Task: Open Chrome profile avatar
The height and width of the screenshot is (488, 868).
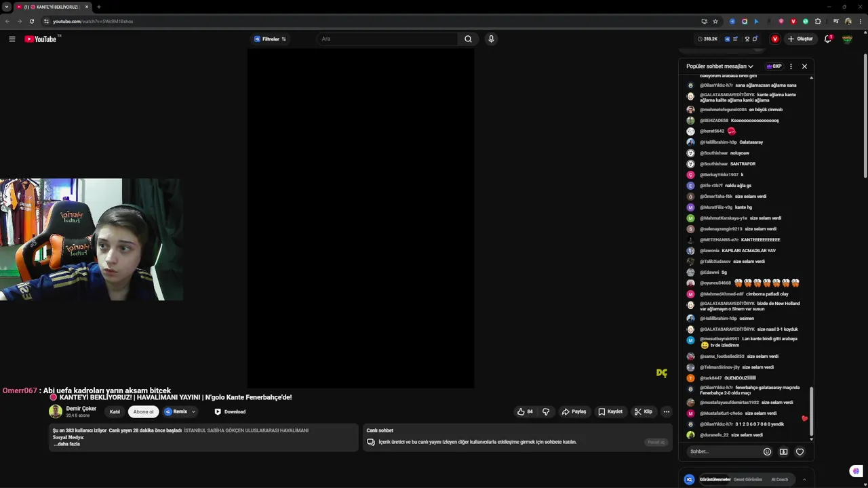Action: coord(848,21)
